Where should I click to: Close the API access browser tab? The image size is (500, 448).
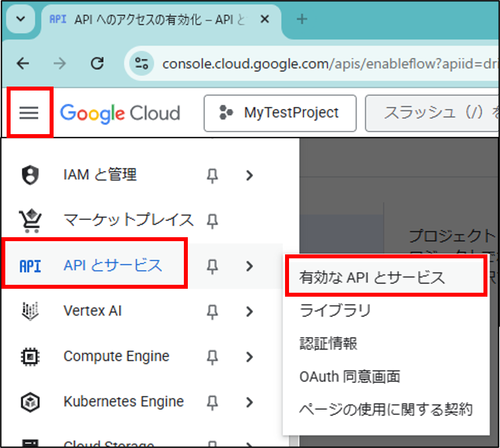pyautogui.click(x=265, y=19)
